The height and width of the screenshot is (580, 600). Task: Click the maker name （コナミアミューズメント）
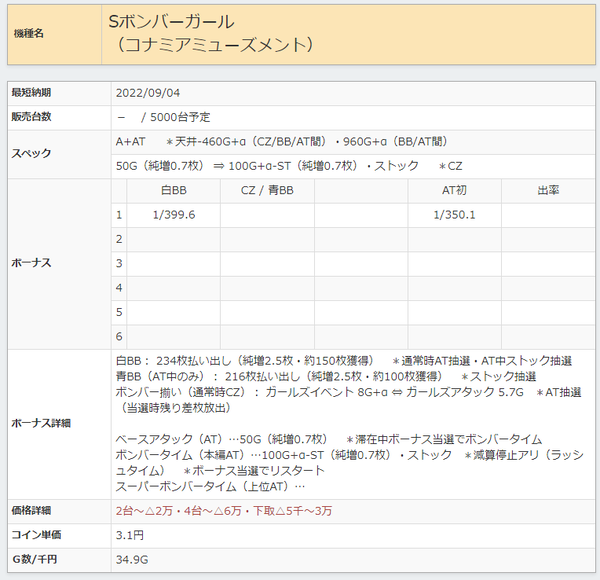[215, 45]
